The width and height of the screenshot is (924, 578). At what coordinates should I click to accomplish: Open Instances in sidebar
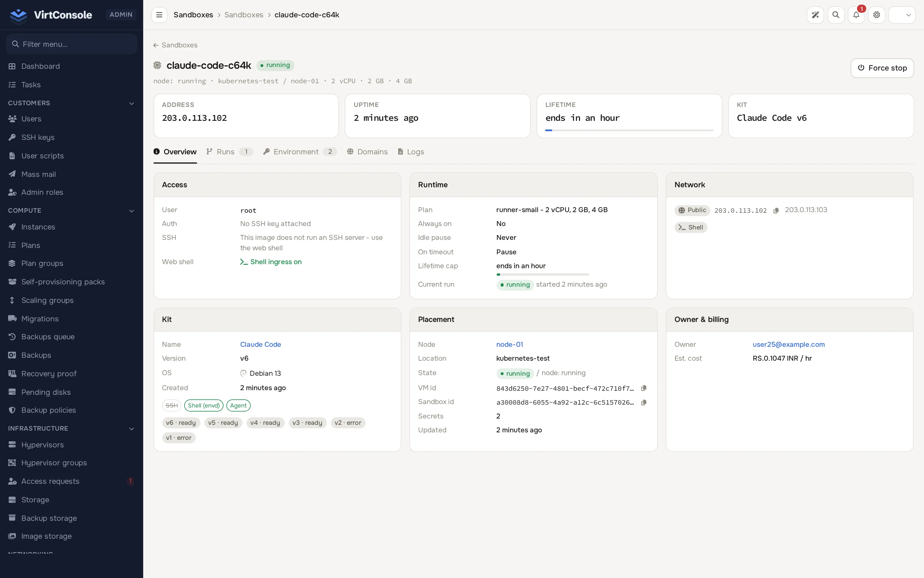[71, 227]
